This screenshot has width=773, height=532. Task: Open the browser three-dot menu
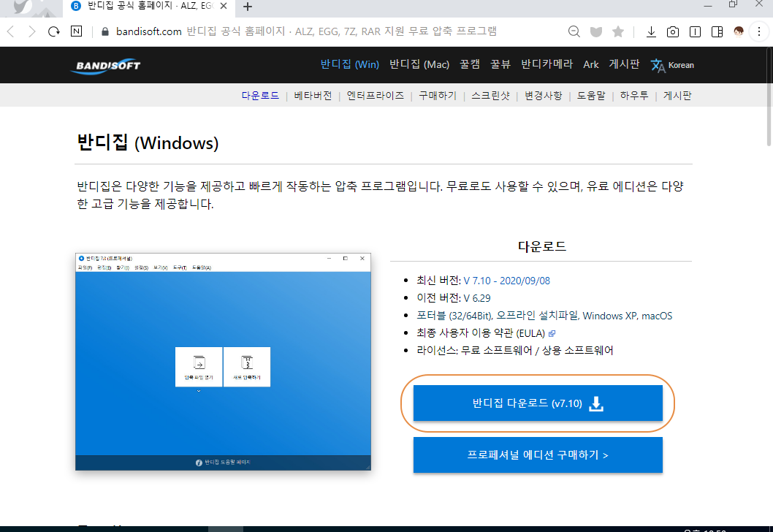pos(759,32)
